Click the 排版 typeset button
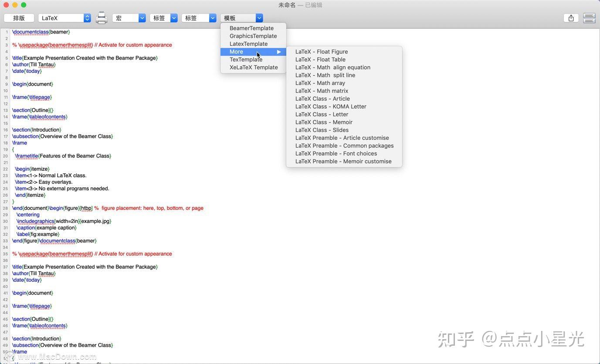Viewport: 600px width, 364px height. click(19, 18)
